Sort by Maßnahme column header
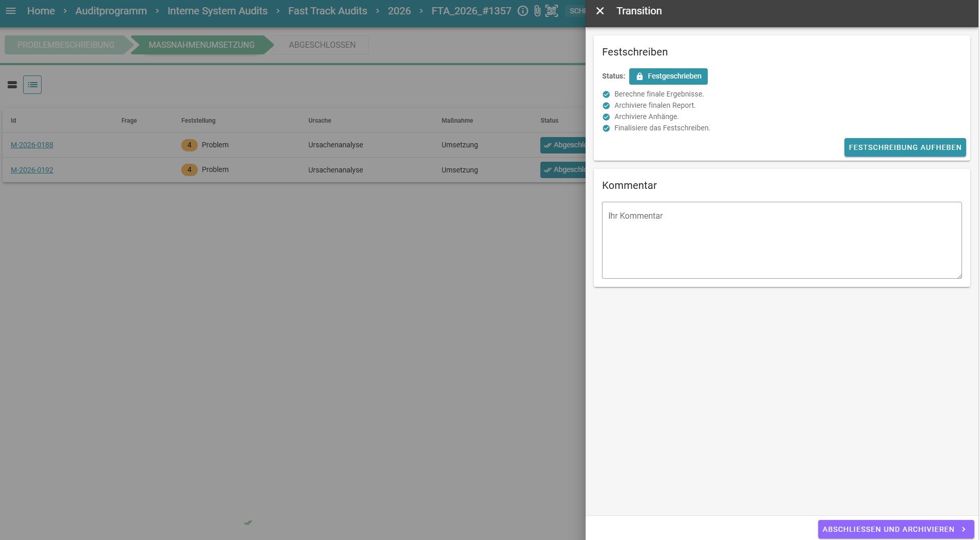This screenshot has height=540, width=980. (x=457, y=121)
